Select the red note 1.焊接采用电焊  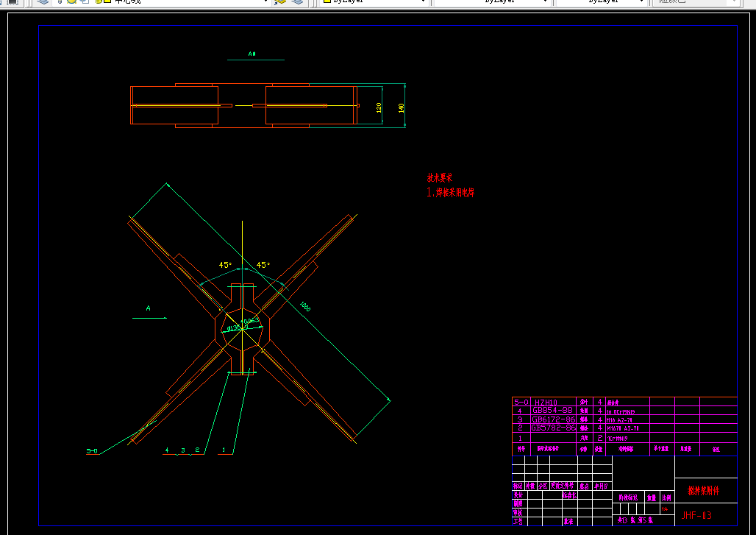point(450,192)
